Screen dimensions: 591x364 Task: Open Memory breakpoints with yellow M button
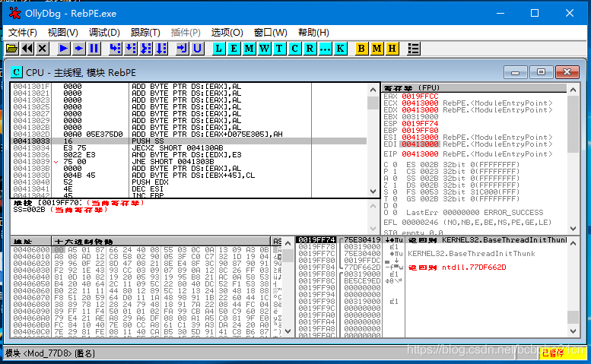pyautogui.click(x=377, y=48)
